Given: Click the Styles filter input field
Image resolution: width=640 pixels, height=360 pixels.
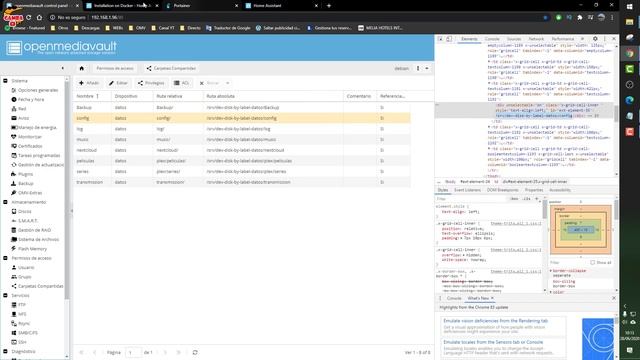Looking at the screenshot, I should [x=471, y=199].
